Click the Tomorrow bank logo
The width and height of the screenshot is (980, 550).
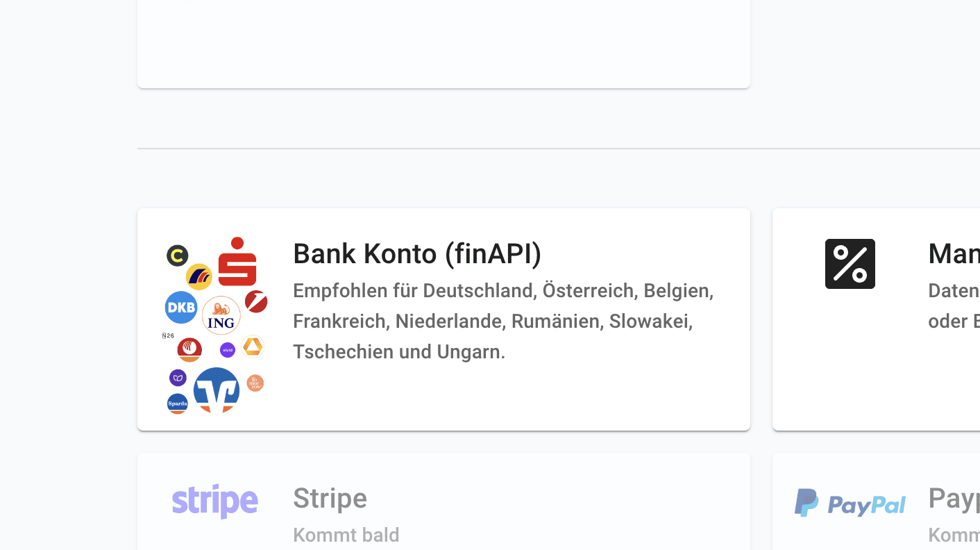tap(255, 383)
